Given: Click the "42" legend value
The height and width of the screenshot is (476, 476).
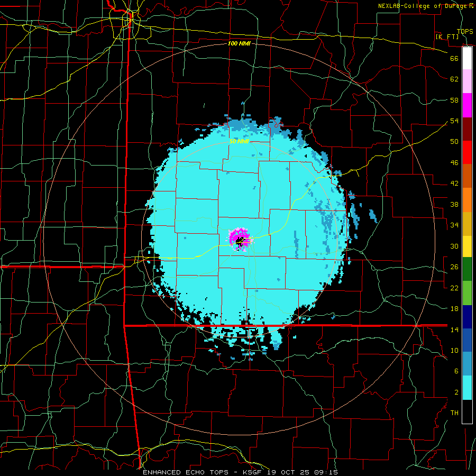Looking at the screenshot, I should [454, 183].
